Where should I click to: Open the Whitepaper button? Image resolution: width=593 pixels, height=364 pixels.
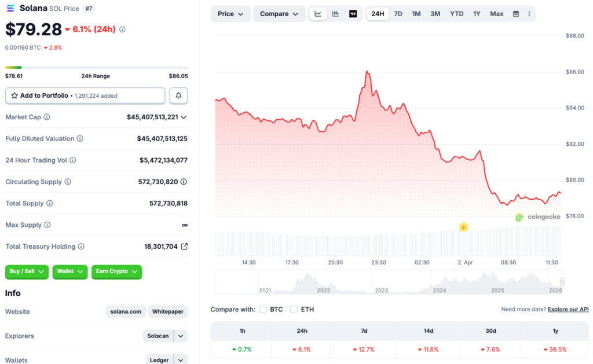[x=167, y=311]
